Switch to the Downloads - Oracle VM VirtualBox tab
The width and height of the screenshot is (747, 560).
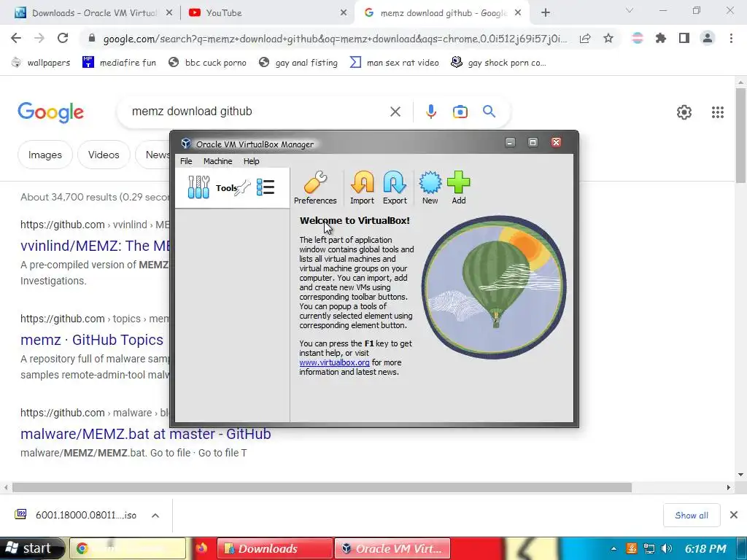[93, 13]
